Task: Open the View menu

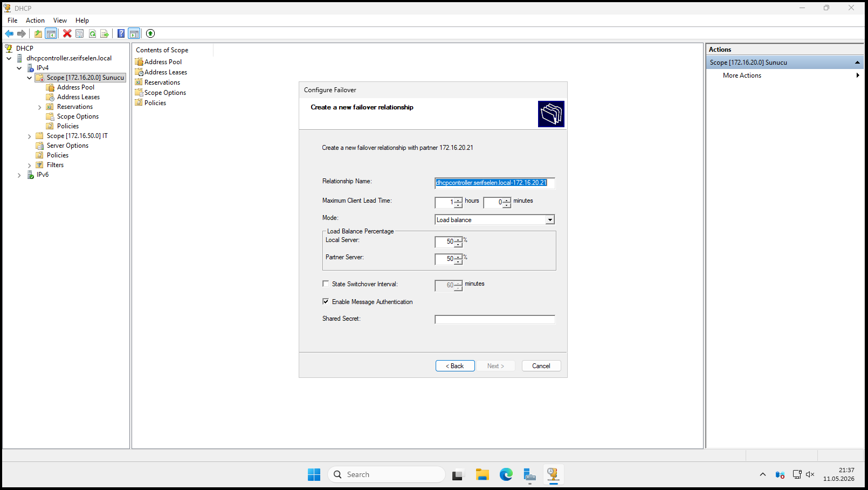Action: pyautogui.click(x=60, y=20)
